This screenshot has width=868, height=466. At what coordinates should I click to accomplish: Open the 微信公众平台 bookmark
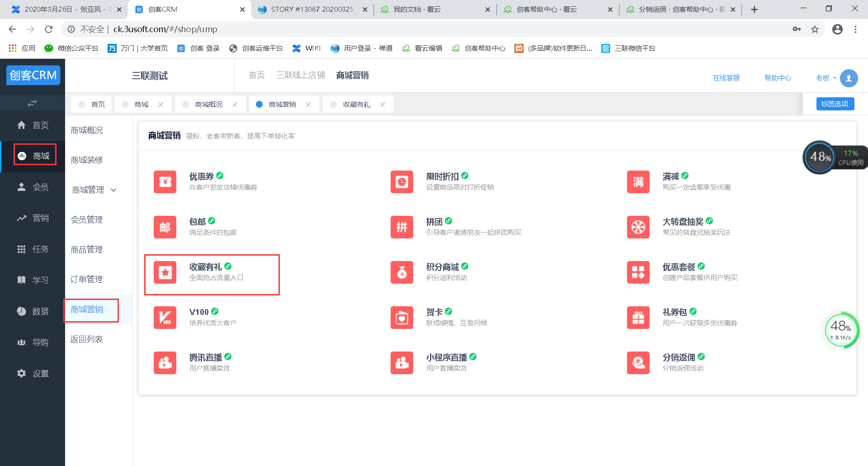tap(71, 48)
